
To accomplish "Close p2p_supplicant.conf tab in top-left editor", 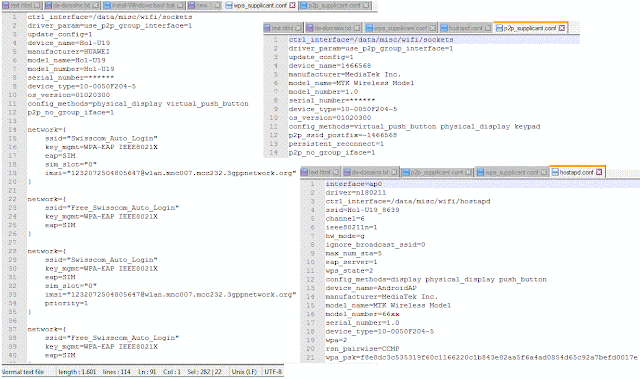I will pyautogui.click(x=366, y=5).
